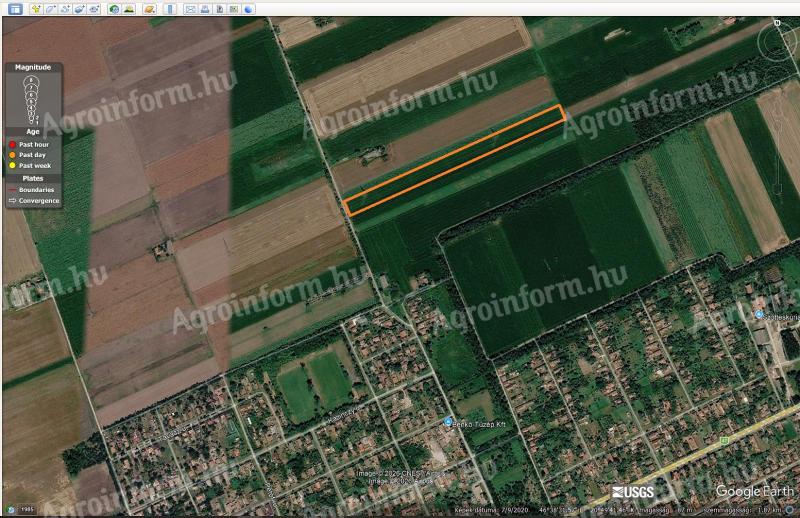
Task: Click the USGS logo
Action: click(633, 492)
